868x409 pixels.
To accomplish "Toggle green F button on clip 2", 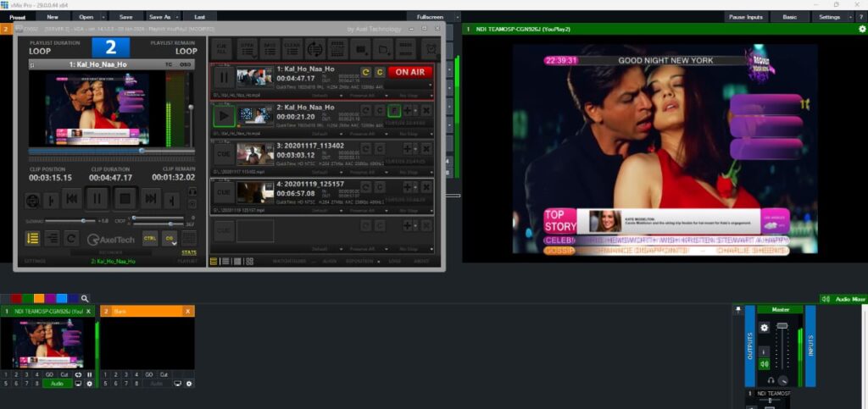I will [394, 110].
